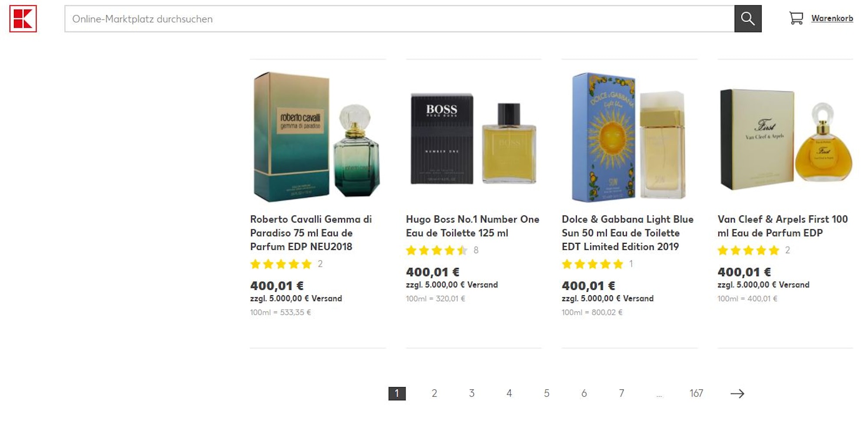Click the right arrow to go to next page
This screenshot has height=428, width=868.
pyautogui.click(x=738, y=394)
